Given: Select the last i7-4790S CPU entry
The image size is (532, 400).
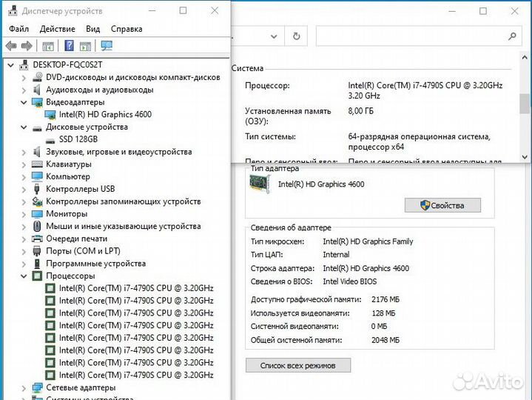Looking at the screenshot, I should pyautogui.click(x=136, y=376).
